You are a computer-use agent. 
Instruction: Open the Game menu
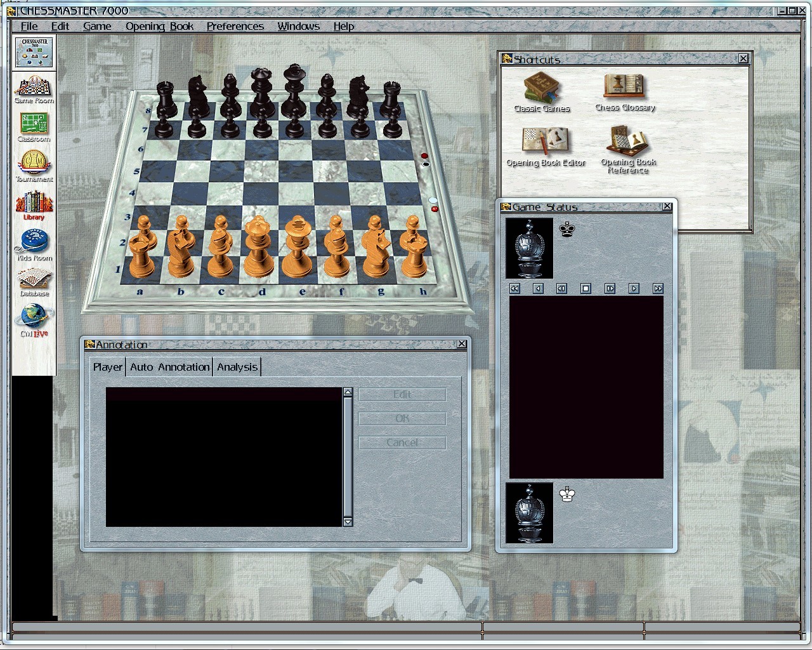pyautogui.click(x=97, y=26)
